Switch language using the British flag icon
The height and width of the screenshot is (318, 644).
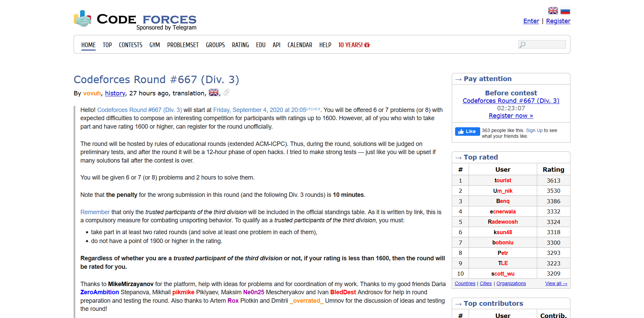553,11
